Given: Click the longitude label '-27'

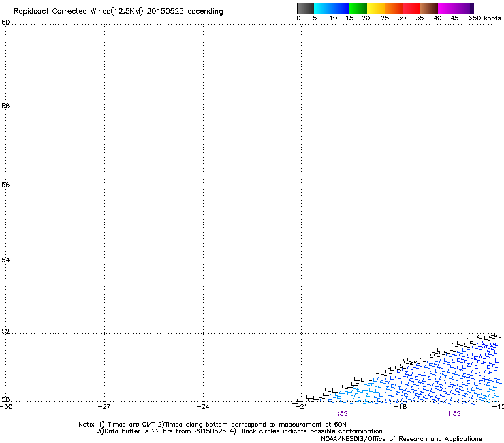Looking at the screenshot, I should [x=104, y=407].
